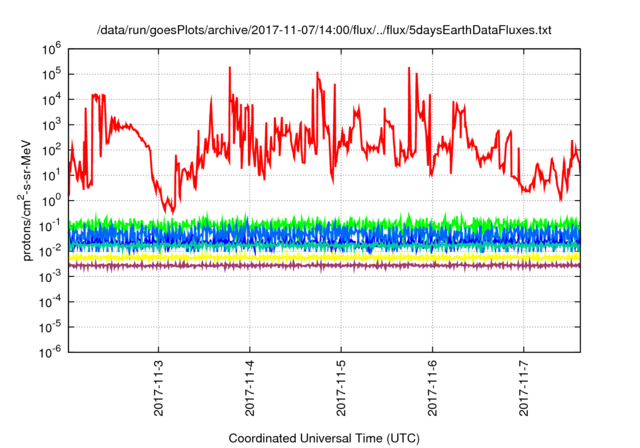Click the protons/cm2-s-sr-MeV y-axis label
Image resolution: width=640 pixels, height=448 pixels.
[x=25, y=200]
